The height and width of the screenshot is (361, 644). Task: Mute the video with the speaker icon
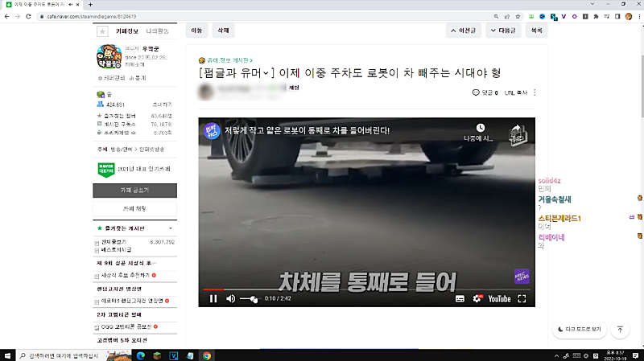pyautogui.click(x=231, y=298)
